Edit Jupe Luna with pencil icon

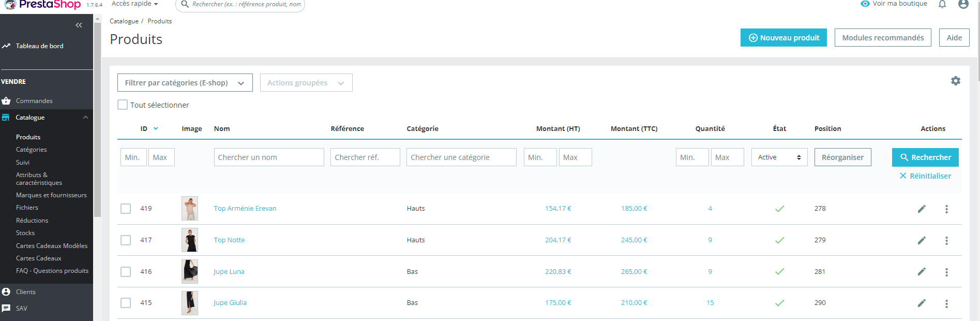pos(922,271)
